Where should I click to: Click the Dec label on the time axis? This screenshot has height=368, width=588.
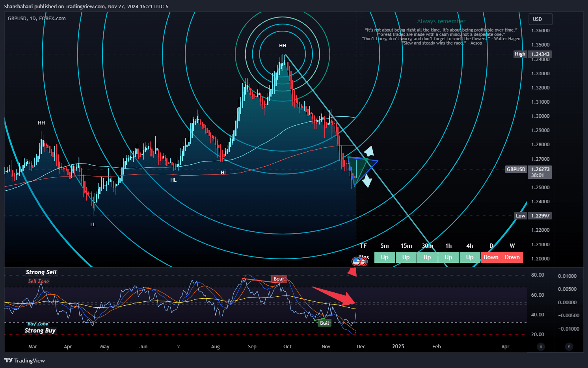click(361, 347)
